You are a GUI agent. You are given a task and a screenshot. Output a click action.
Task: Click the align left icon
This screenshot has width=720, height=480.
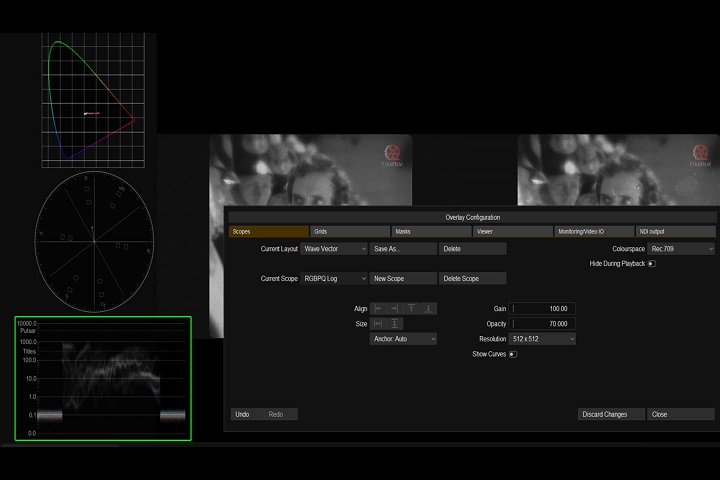click(x=378, y=309)
